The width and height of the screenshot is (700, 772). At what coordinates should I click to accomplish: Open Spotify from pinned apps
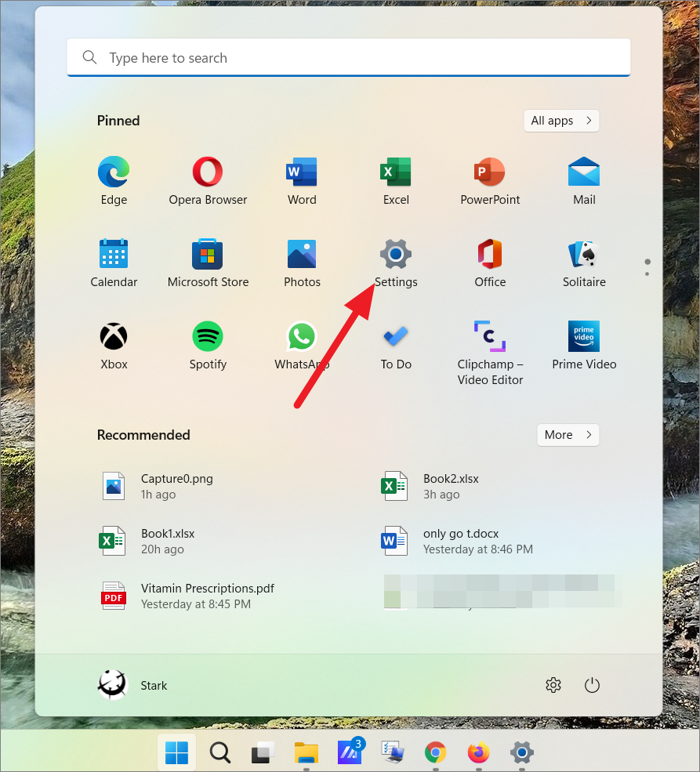coord(208,345)
